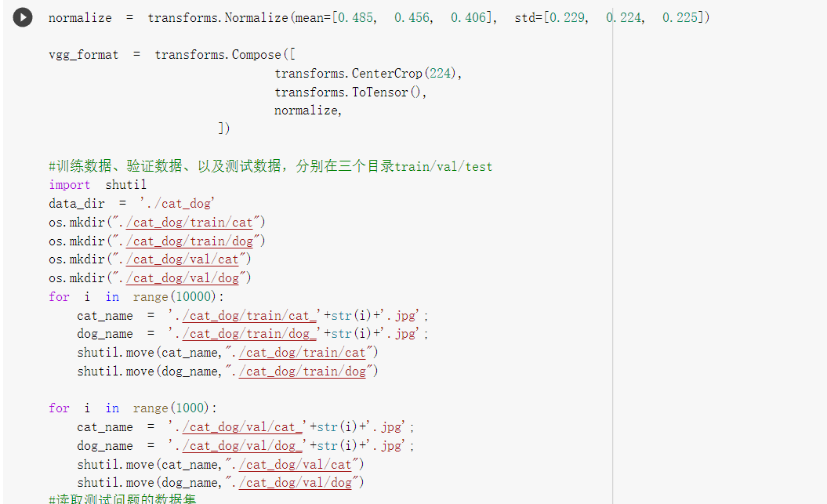
Task: Place cursor in range(10000) of first loop
Action: pos(175,297)
